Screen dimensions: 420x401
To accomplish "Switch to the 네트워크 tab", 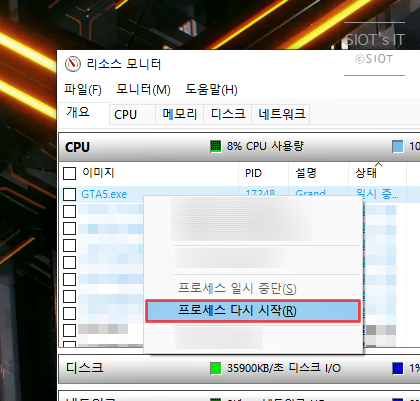I will [281, 114].
